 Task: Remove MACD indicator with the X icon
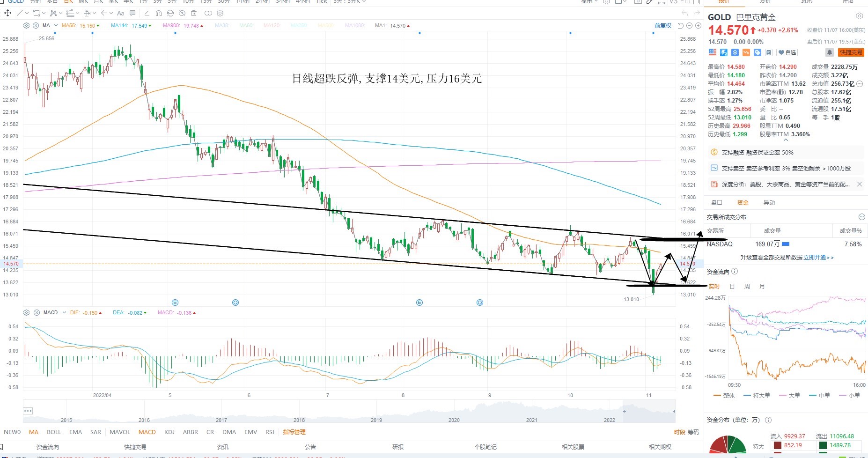pyautogui.click(x=36, y=312)
